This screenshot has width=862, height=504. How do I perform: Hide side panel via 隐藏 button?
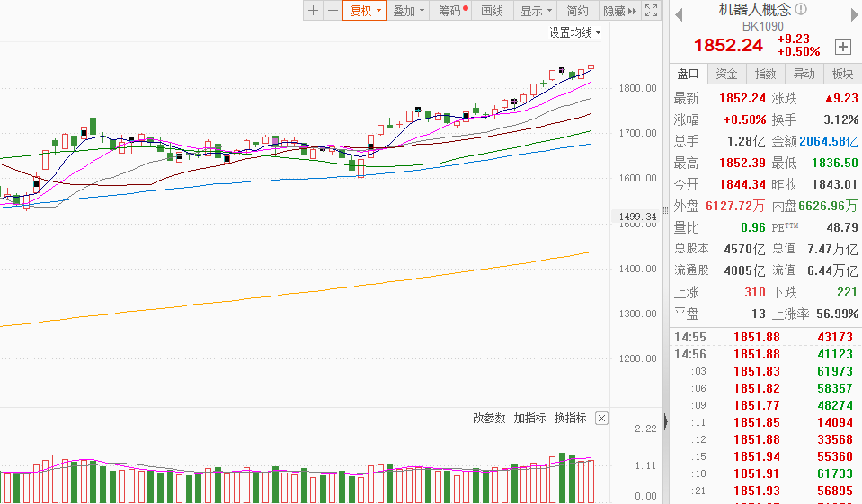[619, 11]
